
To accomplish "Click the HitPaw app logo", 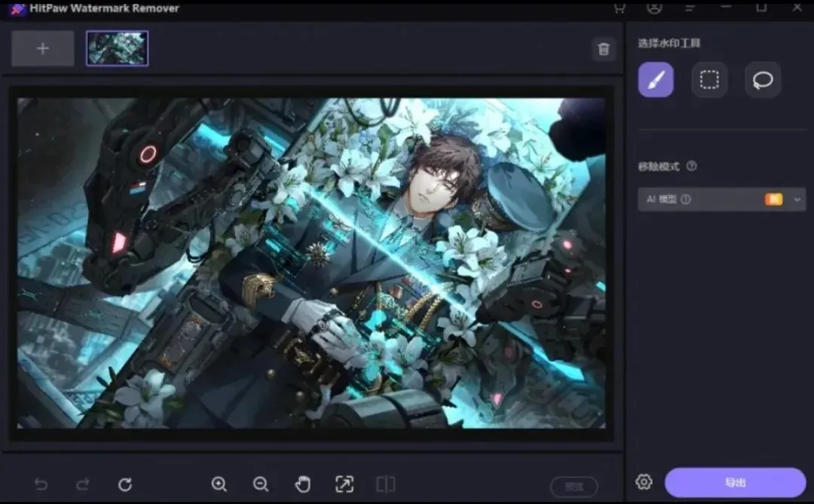I will pyautogui.click(x=17, y=9).
